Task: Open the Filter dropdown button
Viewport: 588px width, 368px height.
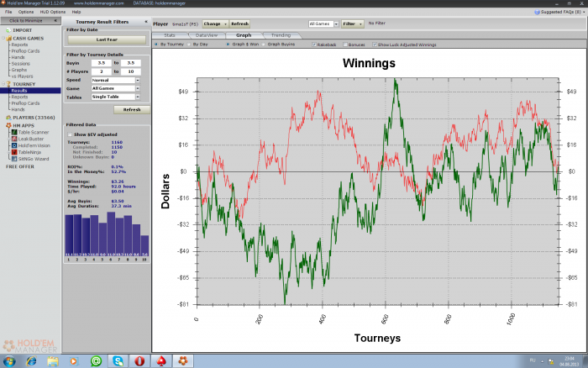Action: pyautogui.click(x=353, y=24)
